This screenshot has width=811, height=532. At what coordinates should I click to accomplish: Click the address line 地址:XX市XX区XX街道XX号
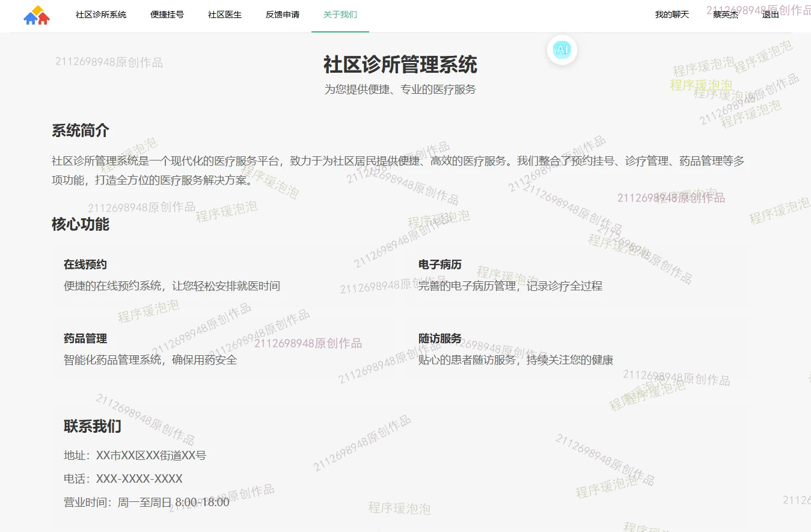135,456
